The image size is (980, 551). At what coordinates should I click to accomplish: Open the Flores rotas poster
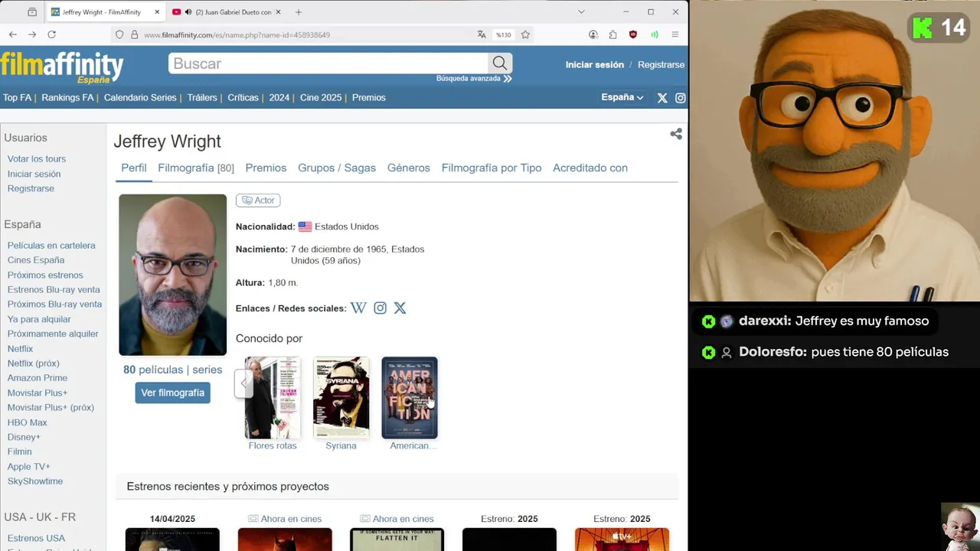coord(273,398)
